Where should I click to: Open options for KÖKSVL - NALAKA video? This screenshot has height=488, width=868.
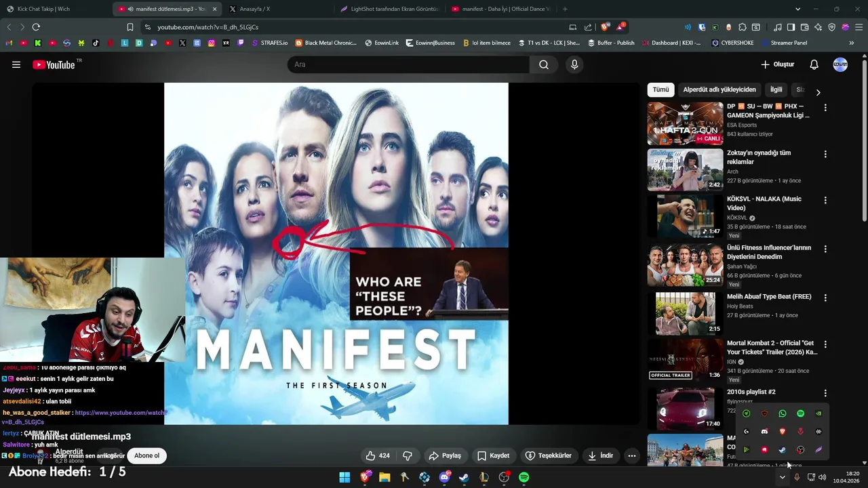825,200
